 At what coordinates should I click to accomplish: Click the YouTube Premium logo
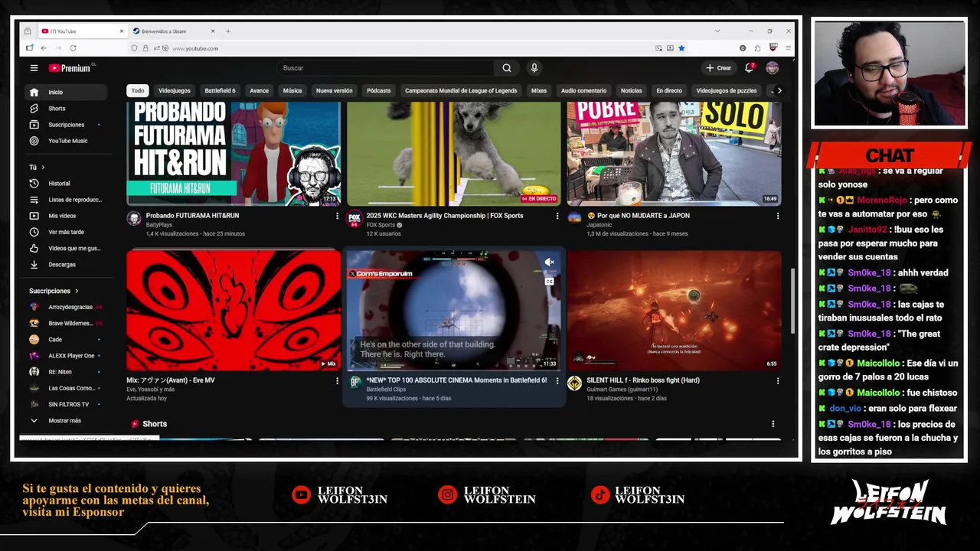coord(70,68)
